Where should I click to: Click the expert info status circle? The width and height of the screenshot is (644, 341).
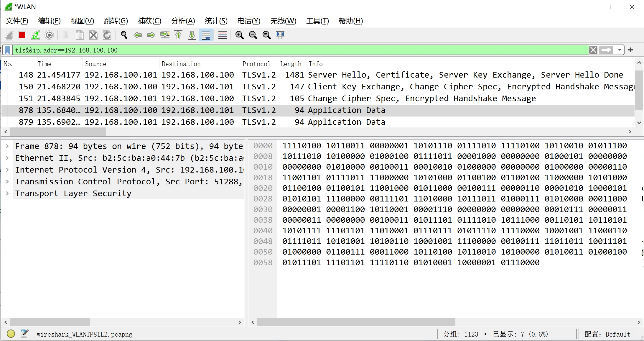(x=11, y=334)
